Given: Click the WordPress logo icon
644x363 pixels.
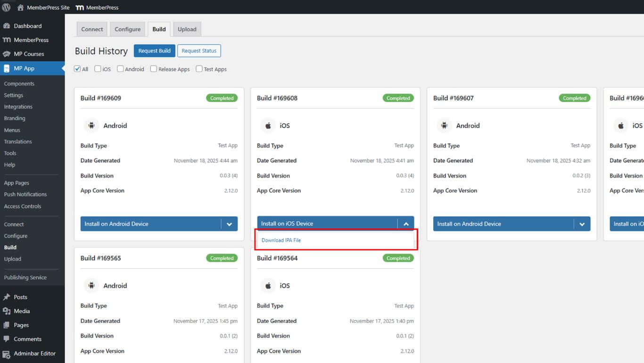Looking at the screenshot, I should point(7,7).
